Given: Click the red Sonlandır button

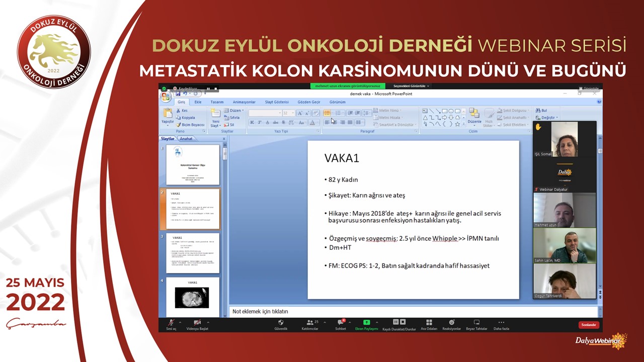Looking at the screenshot, I should pos(589,325).
